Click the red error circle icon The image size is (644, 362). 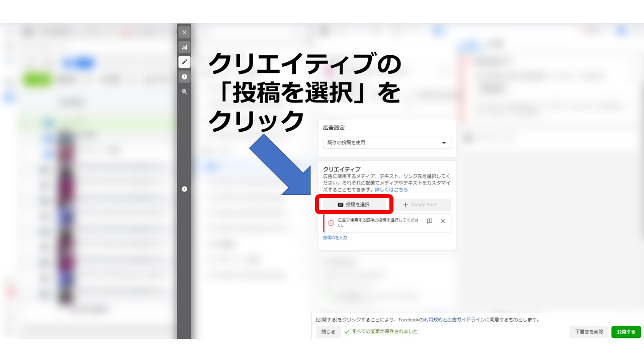[331, 223]
